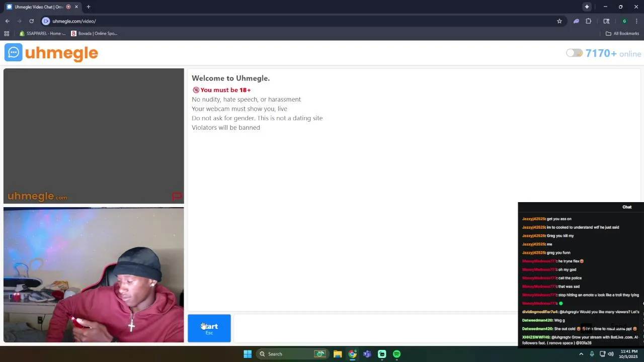Click 'No nudity, hate speech, or harassment' rule

[246, 100]
